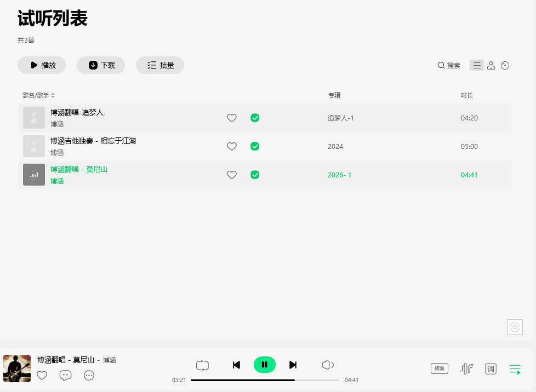Switch to album view icon

coord(505,65)
